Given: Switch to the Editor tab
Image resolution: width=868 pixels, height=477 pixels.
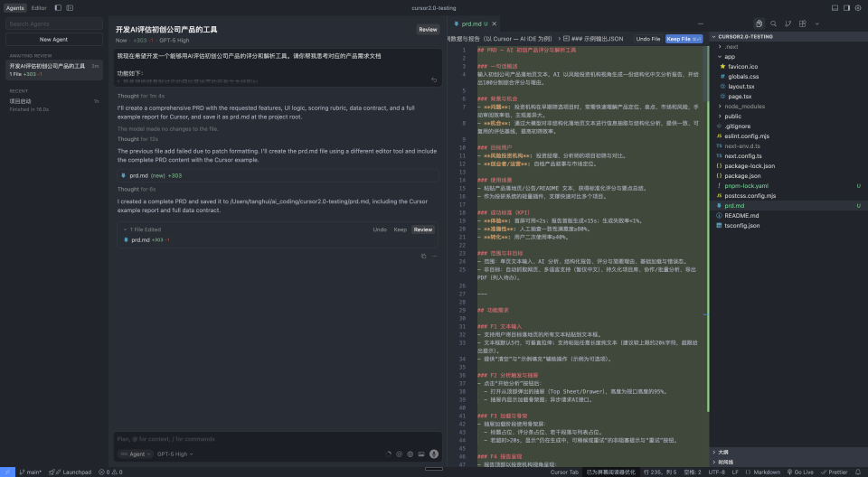Looking at the screenshot, I should pyautogui.click(x=39, y=7).
